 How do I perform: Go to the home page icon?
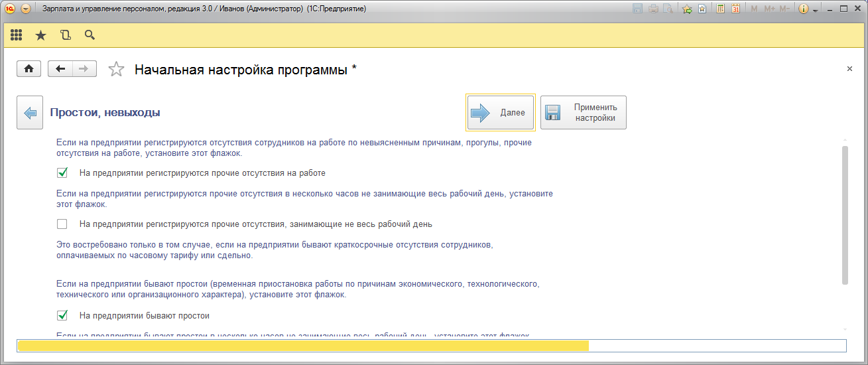(29, 69)
